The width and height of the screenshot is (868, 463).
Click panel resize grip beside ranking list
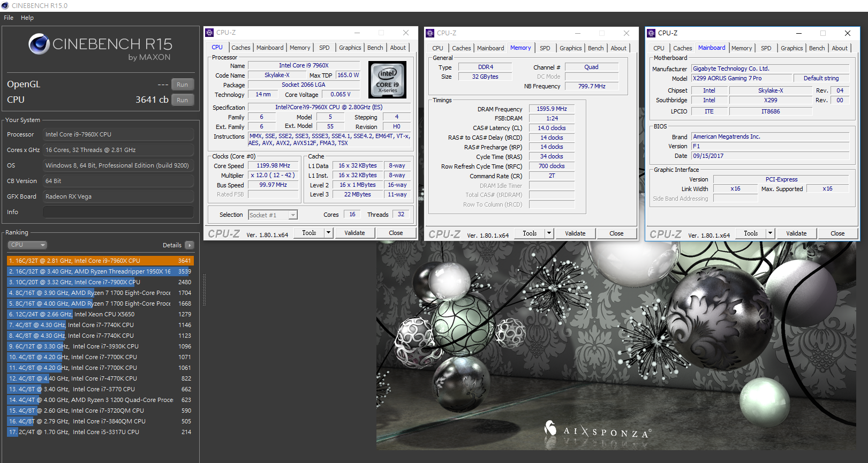(x=203, y=289)
